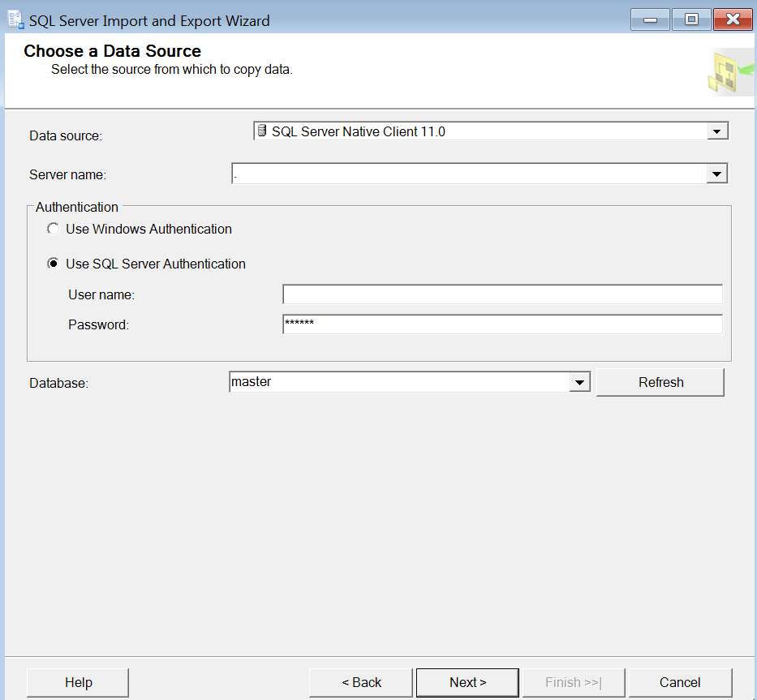Screen dimensions: 757x700
Task: Select Use Windows Authentication
Action: point(53,229)
